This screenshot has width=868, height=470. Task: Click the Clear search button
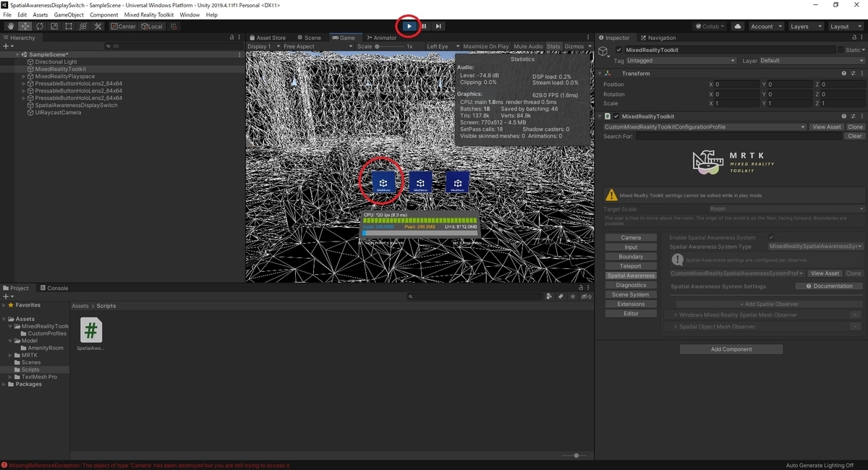(x=854, y=136)
